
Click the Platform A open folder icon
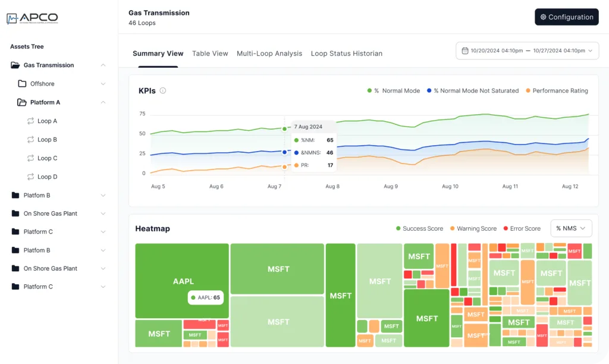[22, 102]
